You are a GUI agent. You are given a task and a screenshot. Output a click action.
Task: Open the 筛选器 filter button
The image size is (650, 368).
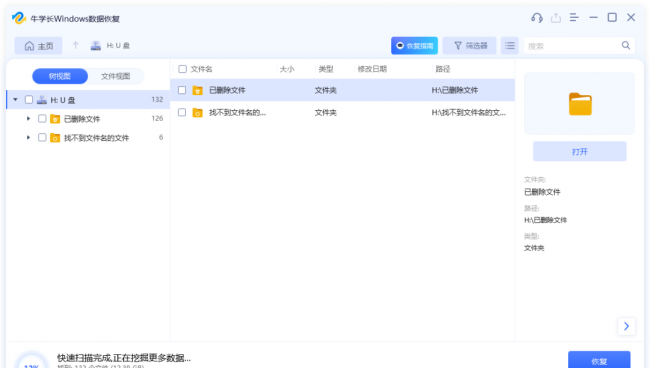click(470, 46)
